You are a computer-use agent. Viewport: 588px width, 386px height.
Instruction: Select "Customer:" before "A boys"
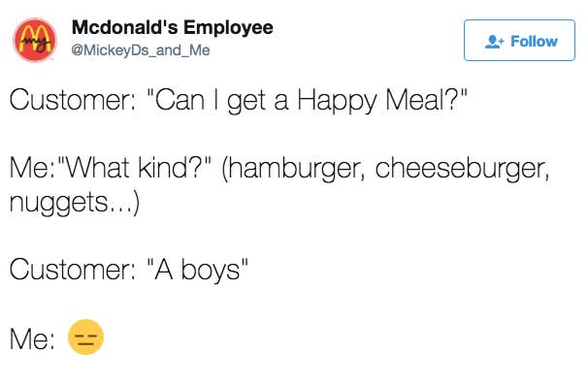73,270
